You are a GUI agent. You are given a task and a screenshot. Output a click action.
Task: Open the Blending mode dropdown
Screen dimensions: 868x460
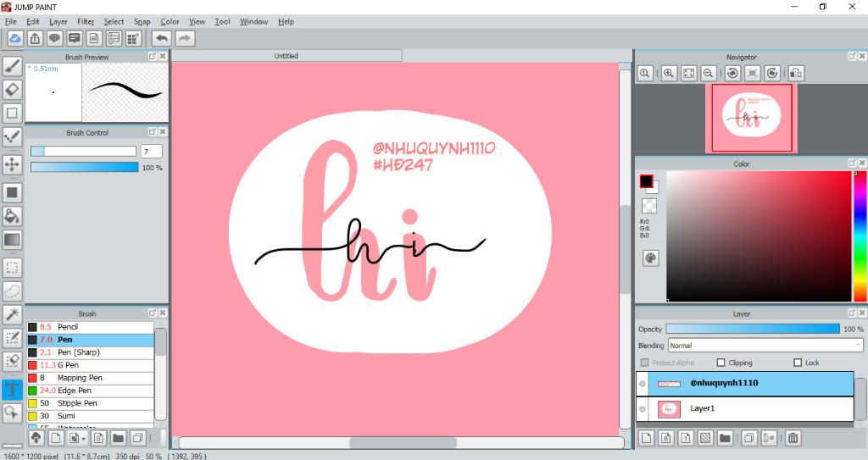click(x=765, y=346)
